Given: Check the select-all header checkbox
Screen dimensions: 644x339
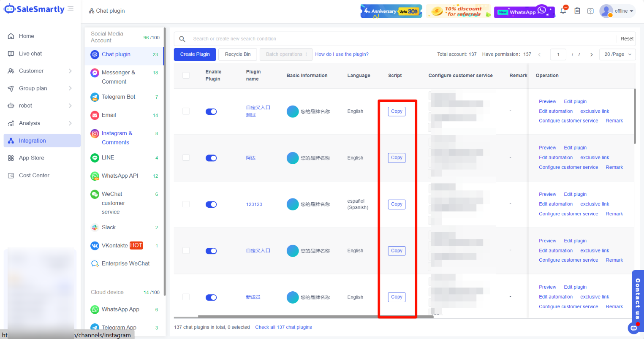Looking at the screenshot, I should pyautogui.click(x=186, y=75).
